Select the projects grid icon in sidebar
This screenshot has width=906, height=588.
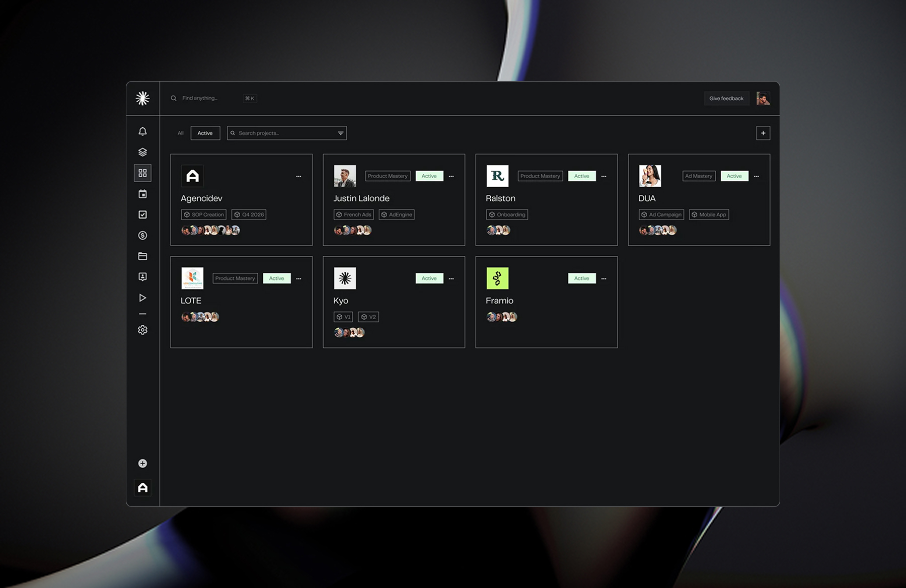(142, 173)
